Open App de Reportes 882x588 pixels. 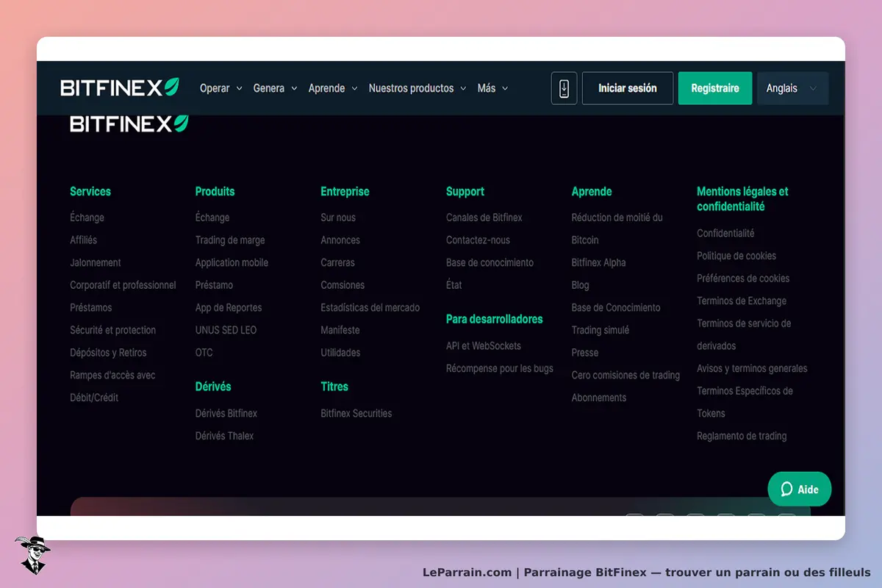pos(229,308)
